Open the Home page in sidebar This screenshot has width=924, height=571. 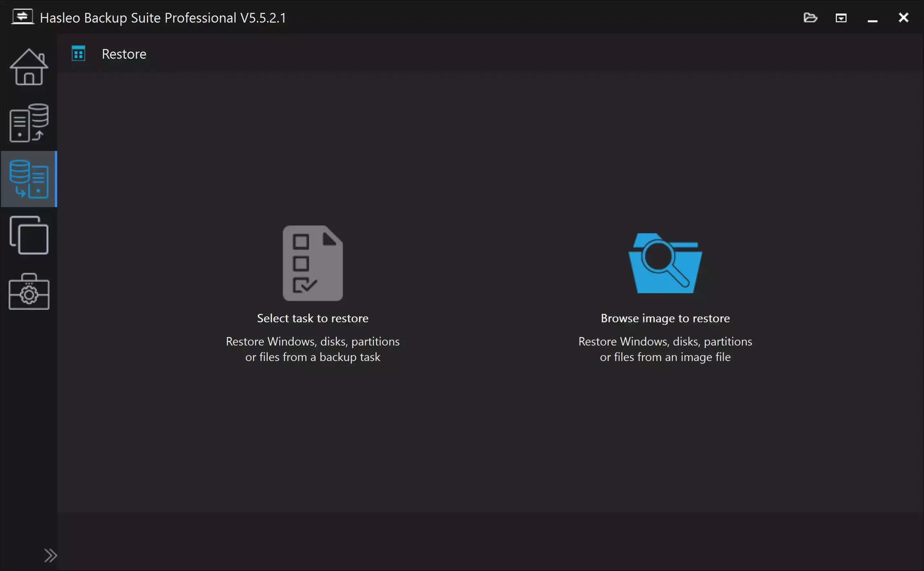click(29, 67)
